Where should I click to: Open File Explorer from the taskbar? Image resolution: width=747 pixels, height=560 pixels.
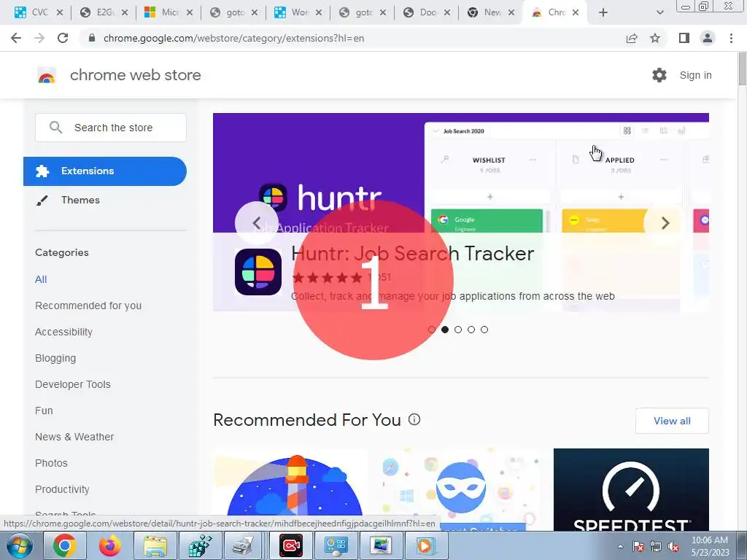coord(155,545)
